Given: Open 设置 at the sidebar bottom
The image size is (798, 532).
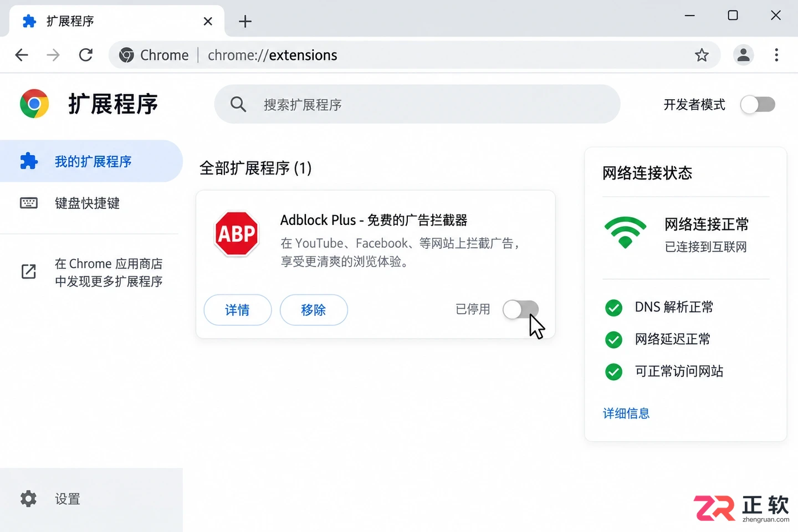Looking at the screenshot, I should coord(91,499).
